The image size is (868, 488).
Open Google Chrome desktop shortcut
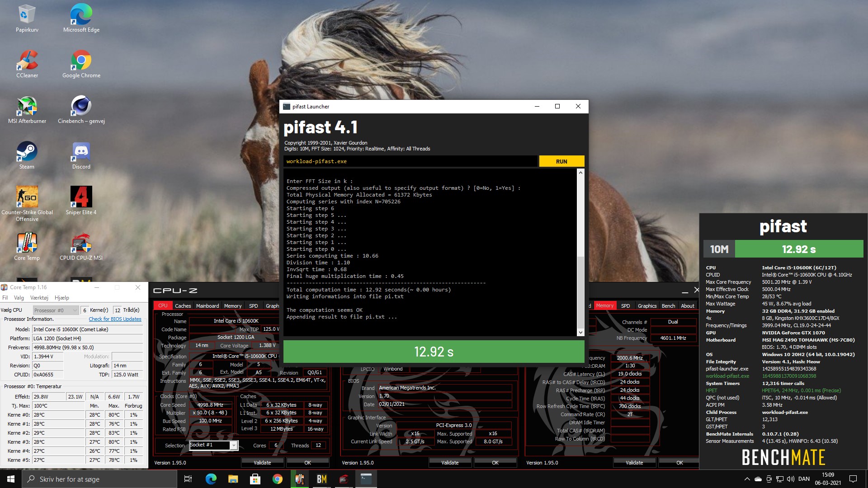pyautogui.click(x=81, y=64)
